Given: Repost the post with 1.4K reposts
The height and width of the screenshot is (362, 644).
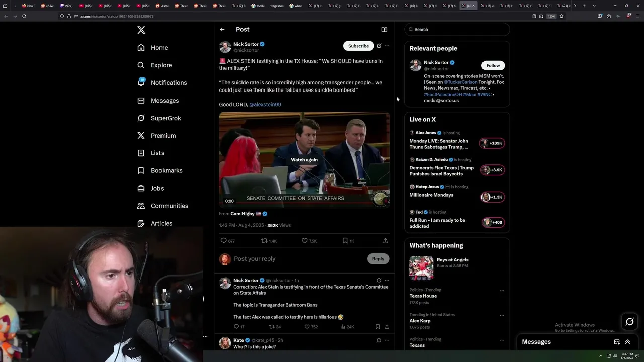Looking at the screenshot, I should [264, 241].
